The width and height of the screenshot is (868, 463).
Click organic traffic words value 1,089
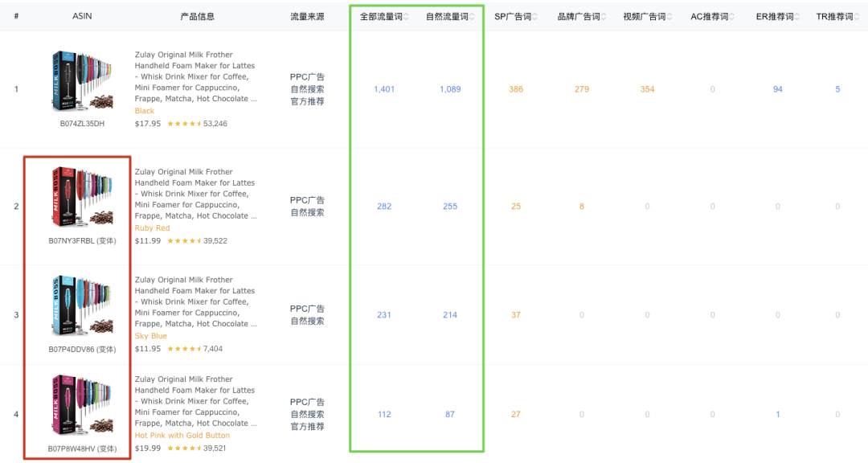point(450,89)
